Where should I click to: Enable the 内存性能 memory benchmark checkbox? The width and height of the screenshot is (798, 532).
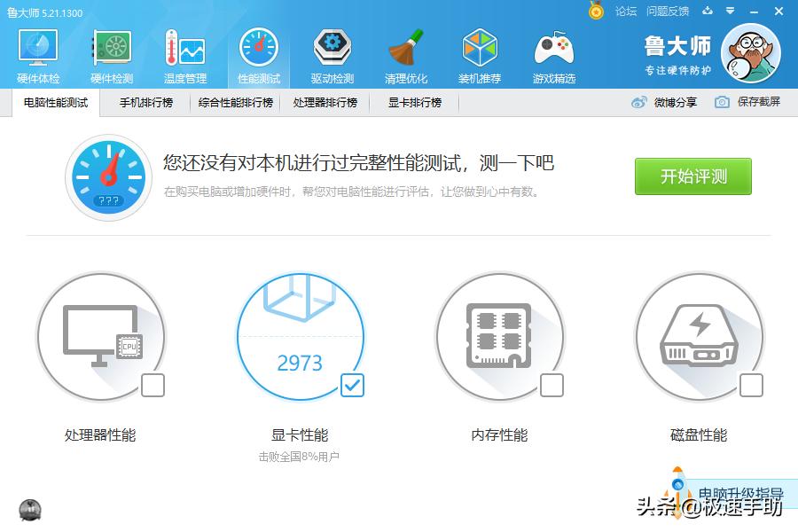pyautogui.click(x=552, y=386)
